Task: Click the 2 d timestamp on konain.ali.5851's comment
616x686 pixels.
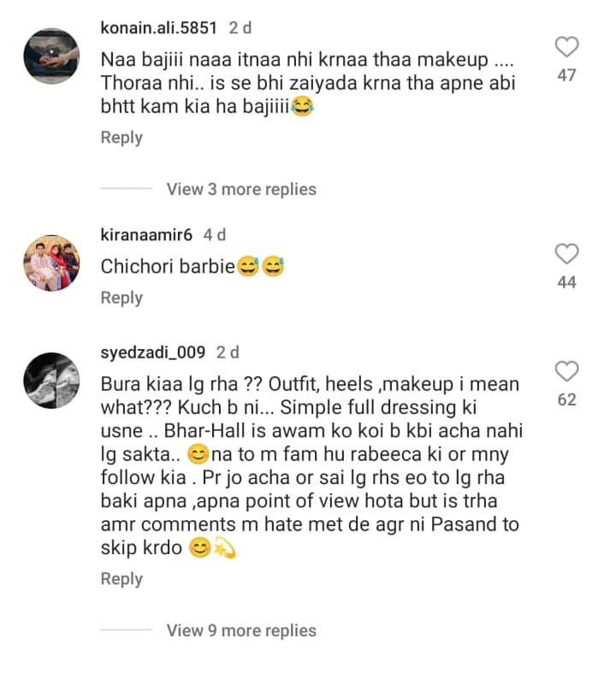Action: 240,27
